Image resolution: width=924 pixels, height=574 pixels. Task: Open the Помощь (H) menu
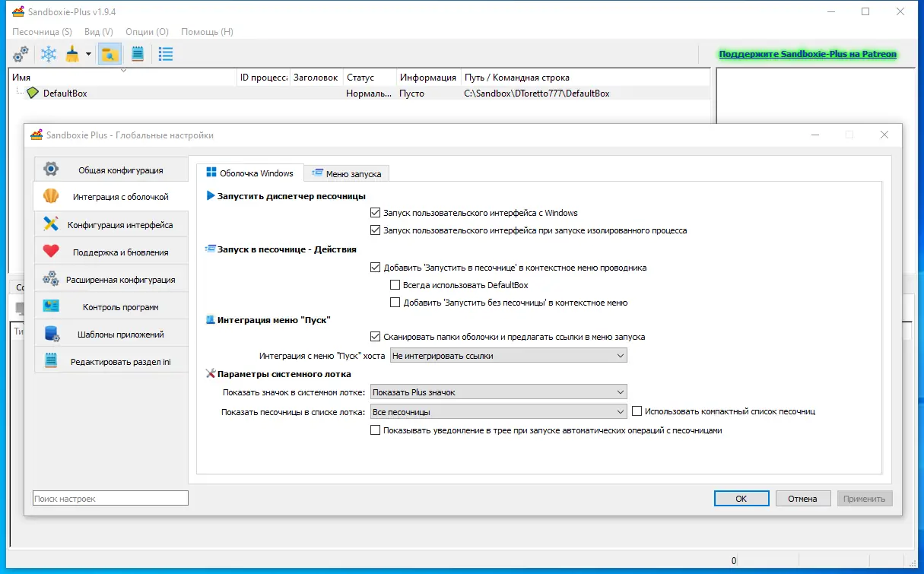click(207, 32)
